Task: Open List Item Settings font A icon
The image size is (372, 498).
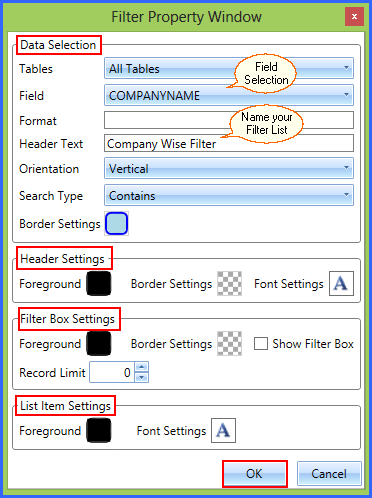Action: click(223, 430)
